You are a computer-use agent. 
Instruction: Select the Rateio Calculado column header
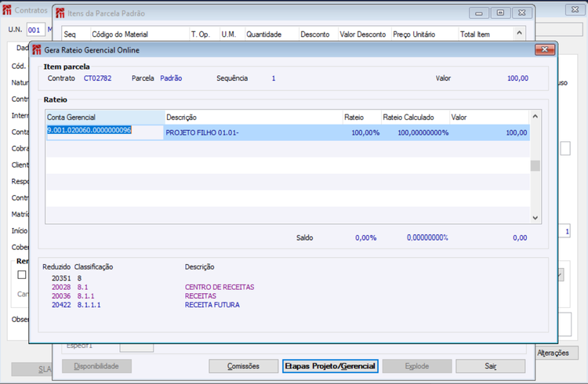click(415, 118)
